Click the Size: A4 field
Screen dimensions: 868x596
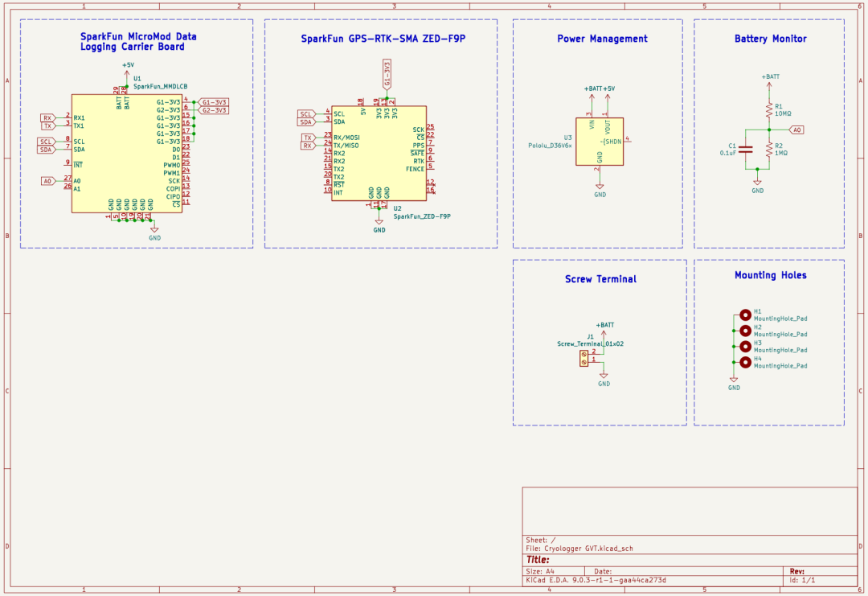click(x=540, y=571)
